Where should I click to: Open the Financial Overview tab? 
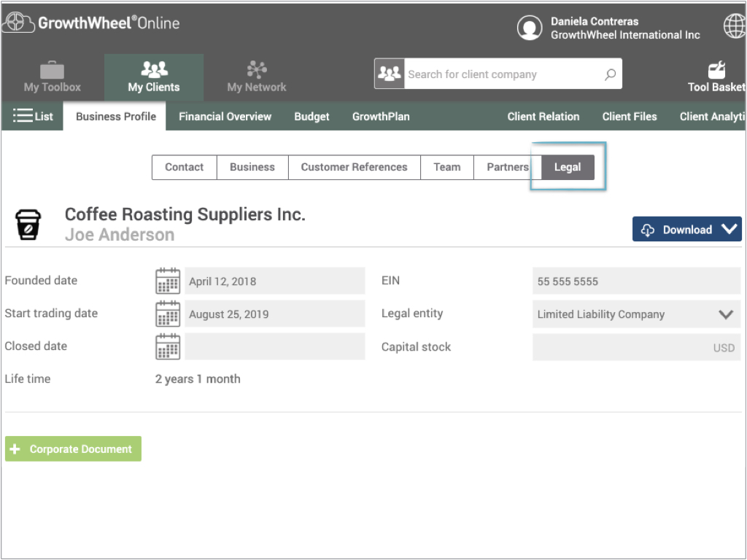click(225, 117)
